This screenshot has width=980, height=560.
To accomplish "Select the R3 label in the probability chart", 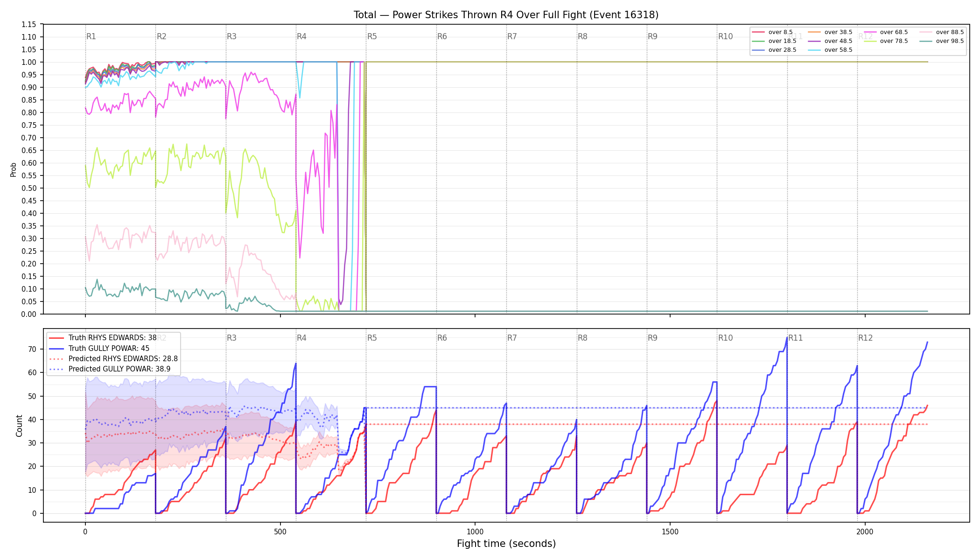I will [231, 36].
